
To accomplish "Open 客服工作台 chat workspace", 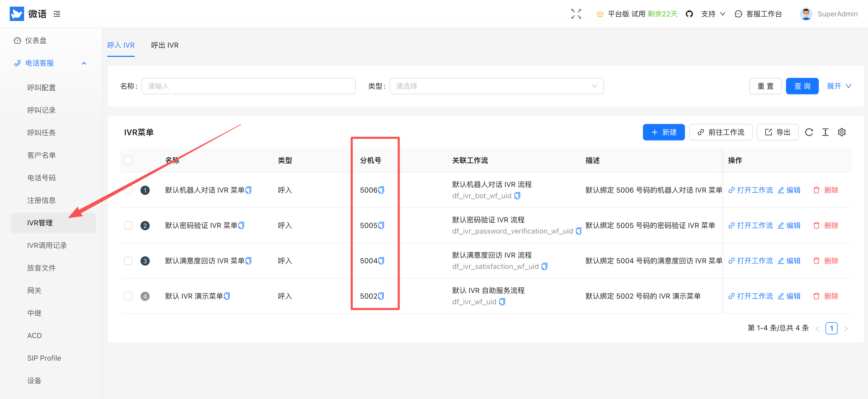I will [758, 14].
